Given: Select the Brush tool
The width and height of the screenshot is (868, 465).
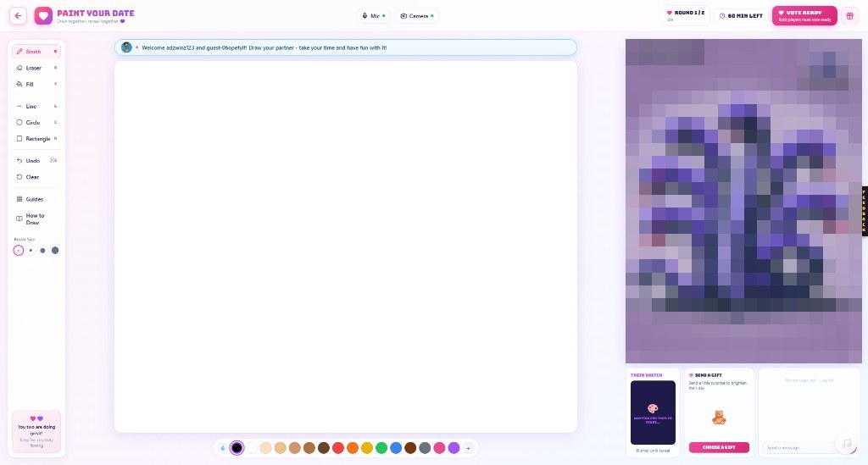Looking at the screenshot, I should click(x=36, y=52).
